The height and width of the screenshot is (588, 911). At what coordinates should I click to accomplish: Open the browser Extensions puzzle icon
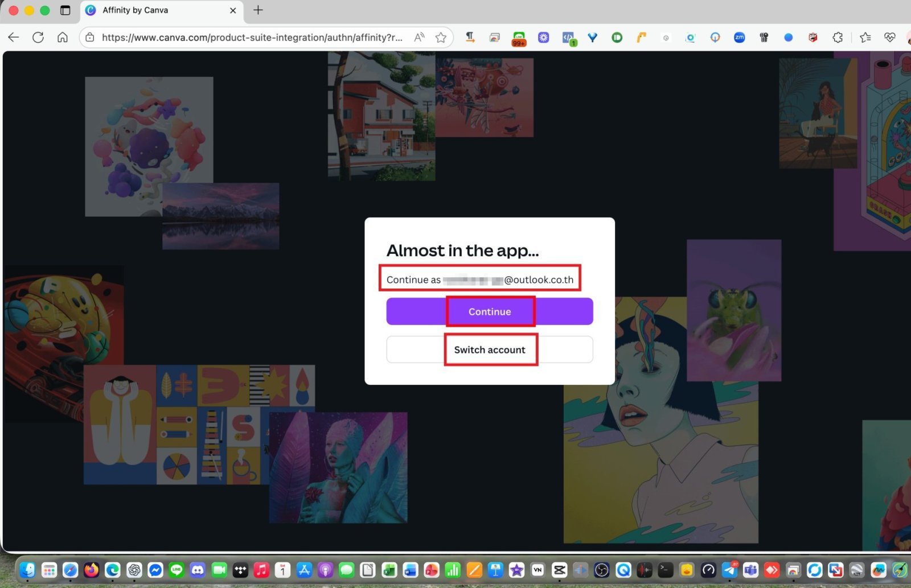click(838, 38)
